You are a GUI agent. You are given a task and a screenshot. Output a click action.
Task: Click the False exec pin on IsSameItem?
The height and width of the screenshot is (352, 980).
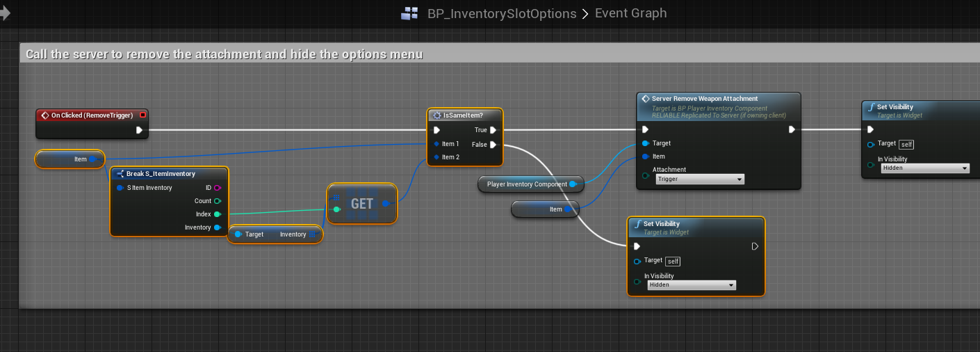tap(493, 145)
